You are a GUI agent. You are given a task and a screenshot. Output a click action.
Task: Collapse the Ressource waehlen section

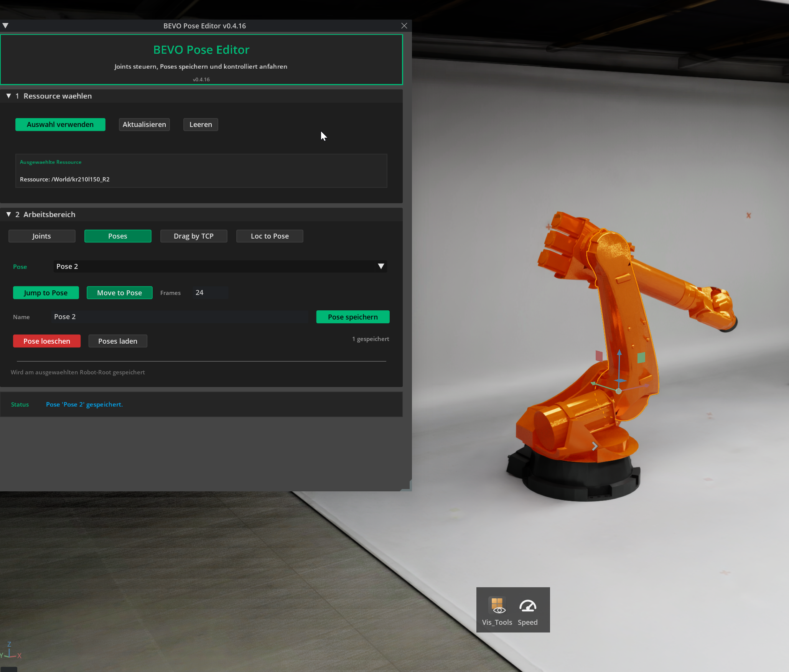pyautogui.click(x=8, y=96)
